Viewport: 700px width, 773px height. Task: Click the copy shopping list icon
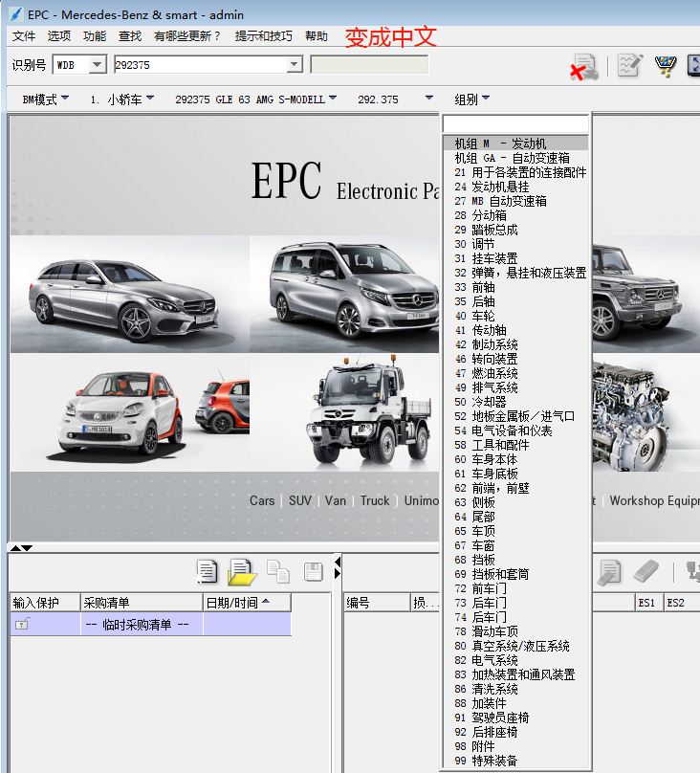click(x=278, y=572)
